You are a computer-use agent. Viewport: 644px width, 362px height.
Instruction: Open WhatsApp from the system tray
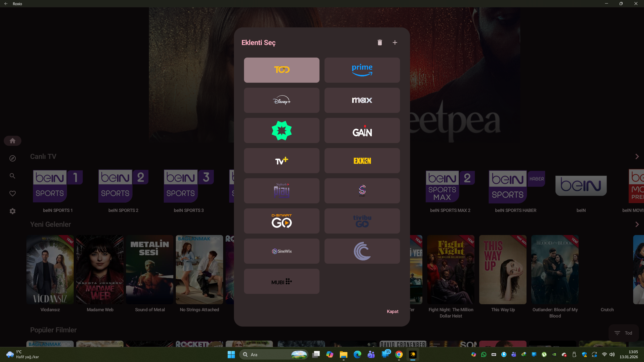tap(484, 354)
